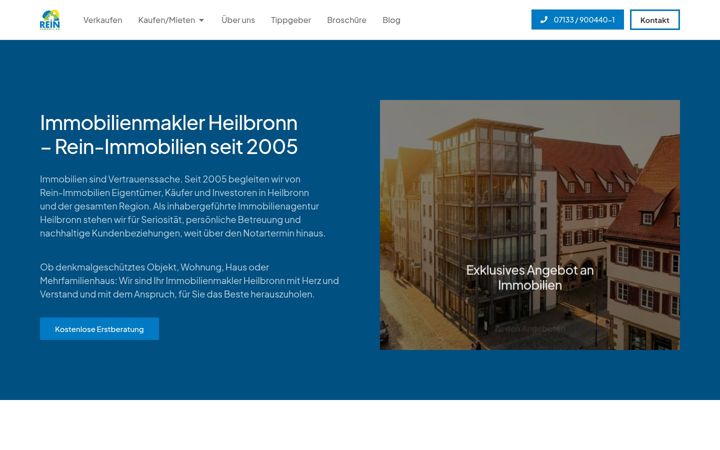Click paragraph starting Immobilien sind Vertrauenssache

tap(183, 206)
